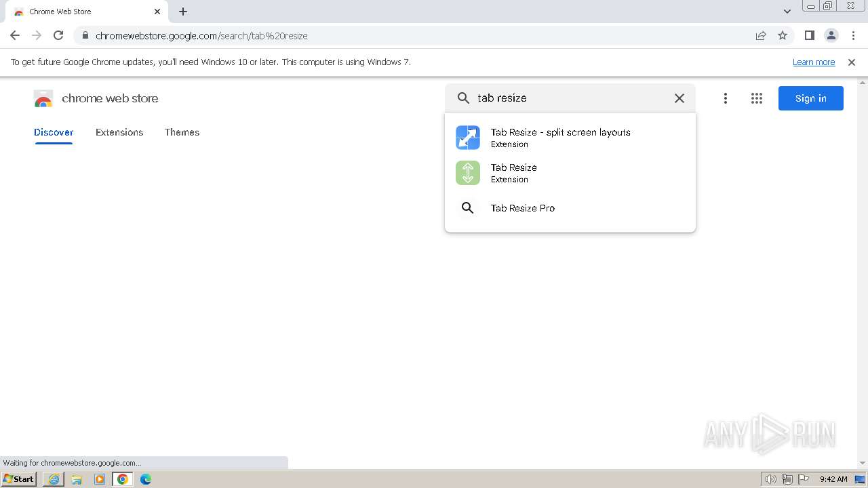Open the Learn more link
This screenshot has width=868, height=488.
coord(814,62)
